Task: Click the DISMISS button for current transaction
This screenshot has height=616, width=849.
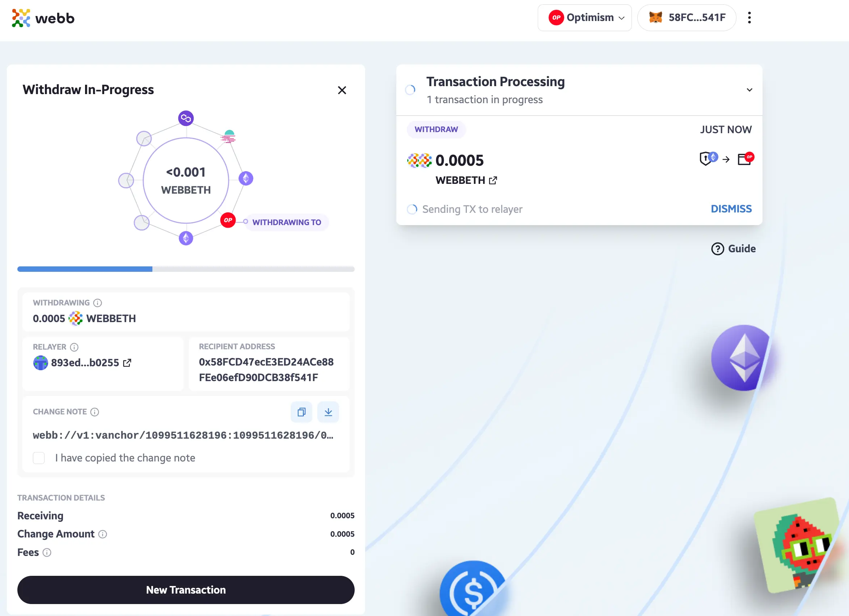Action: coord(731,208)
